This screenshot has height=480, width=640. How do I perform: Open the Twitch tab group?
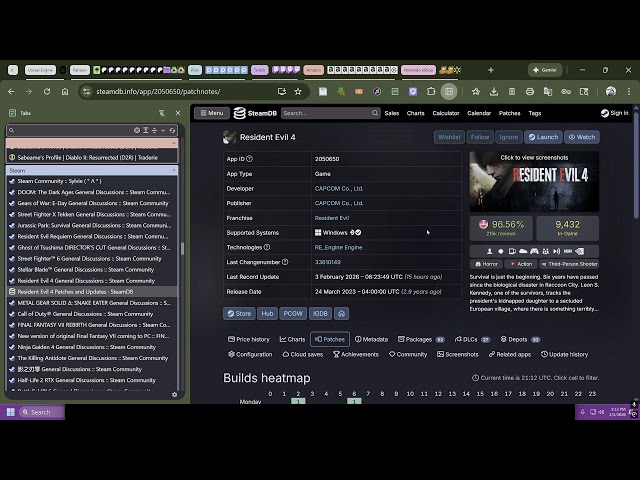coord(260,70)
